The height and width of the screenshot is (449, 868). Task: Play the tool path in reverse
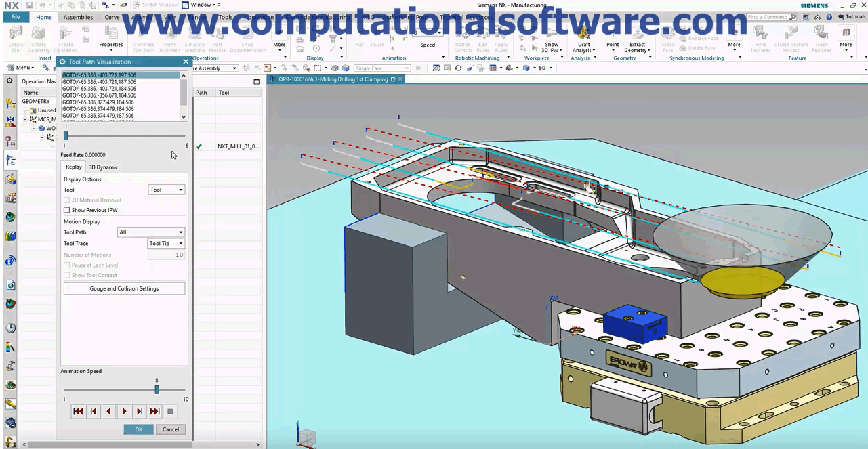point(108,411)
